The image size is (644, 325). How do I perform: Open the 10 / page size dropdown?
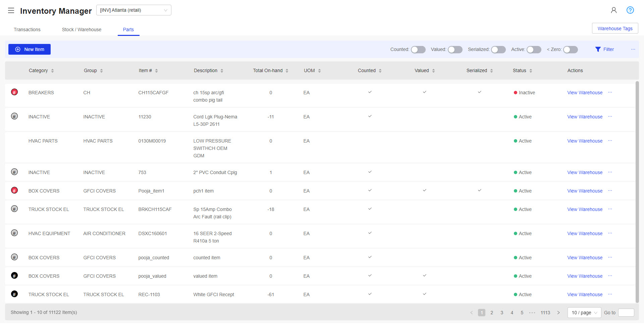[x=584, y=313]
